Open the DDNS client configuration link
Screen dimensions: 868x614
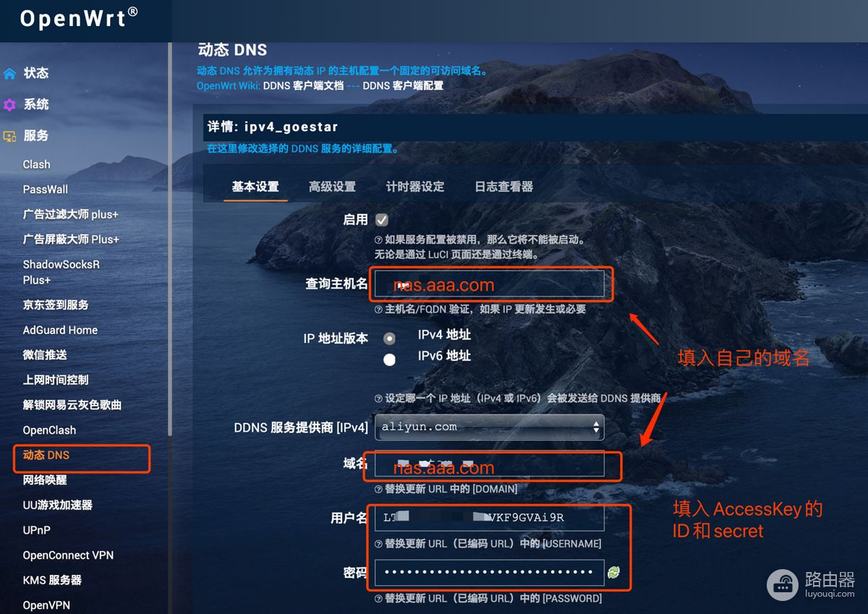(403, 85)
